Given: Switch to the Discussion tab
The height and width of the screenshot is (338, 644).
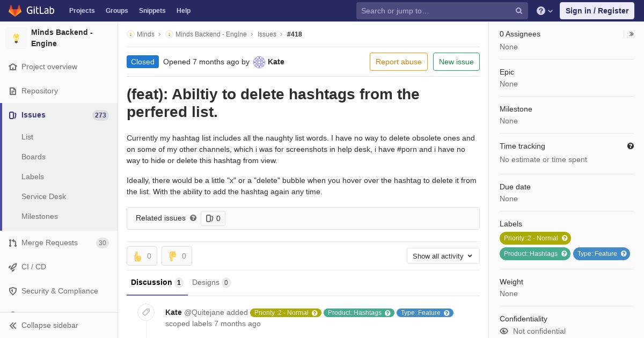Looking at the screenshot, I should pos(157,283).
